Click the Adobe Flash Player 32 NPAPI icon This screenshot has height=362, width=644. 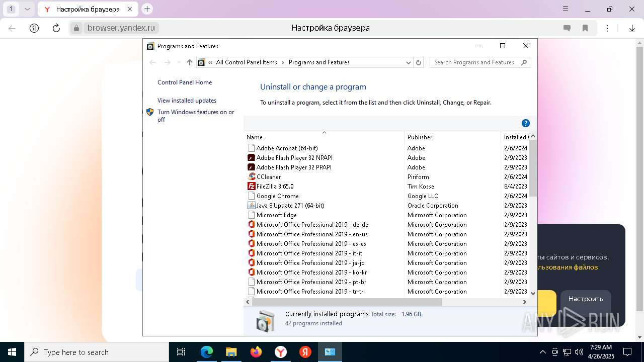point(252,158)
